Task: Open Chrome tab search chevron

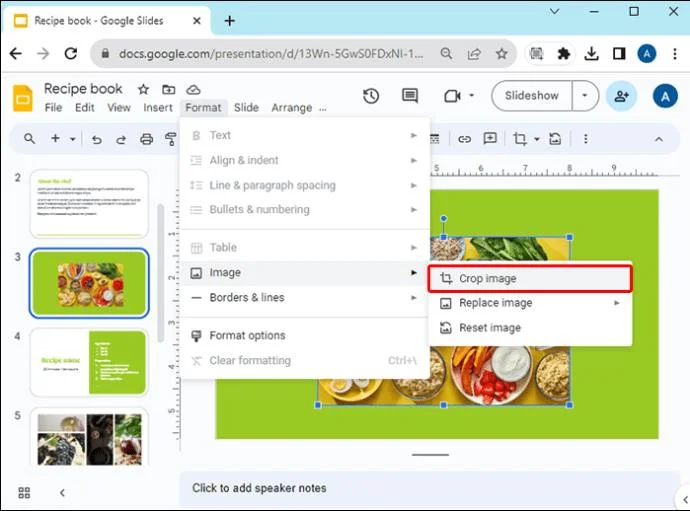Action: pyautogui.click(x=554, y=11)
